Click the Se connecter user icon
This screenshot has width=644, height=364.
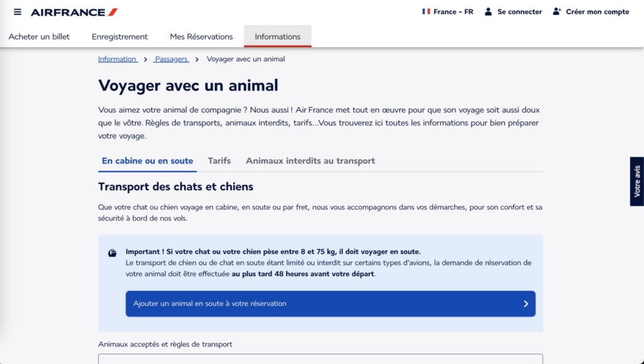(488, 11)
